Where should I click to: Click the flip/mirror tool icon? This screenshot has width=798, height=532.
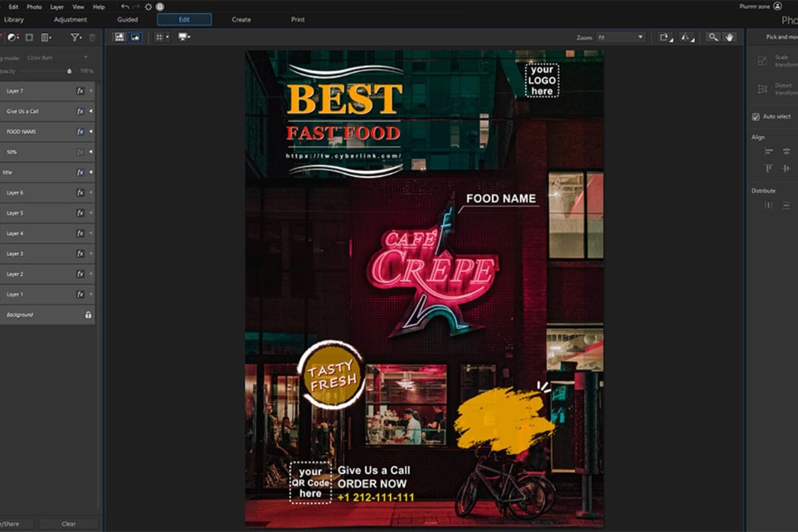point(686,37)
